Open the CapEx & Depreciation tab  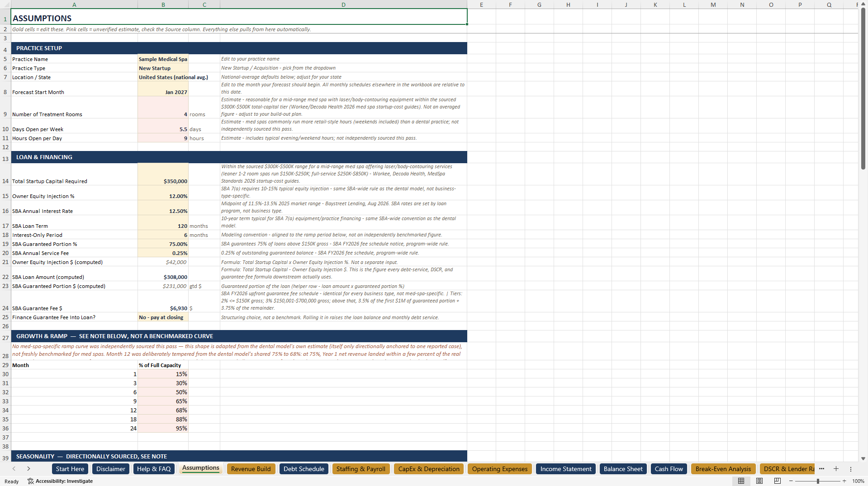coord(429,469)
